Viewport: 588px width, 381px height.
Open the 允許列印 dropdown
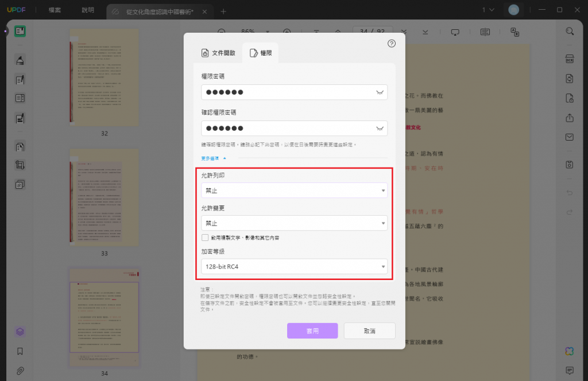tap(295, 190)
